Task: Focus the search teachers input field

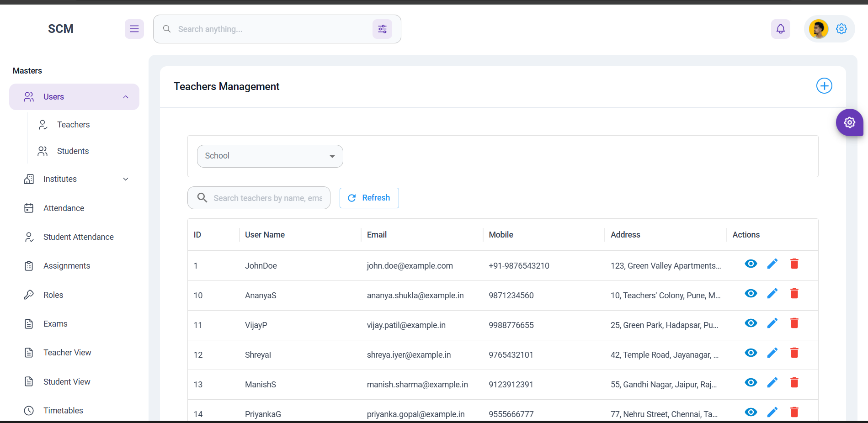Action: pyautogui.click(x=267, y=198)
